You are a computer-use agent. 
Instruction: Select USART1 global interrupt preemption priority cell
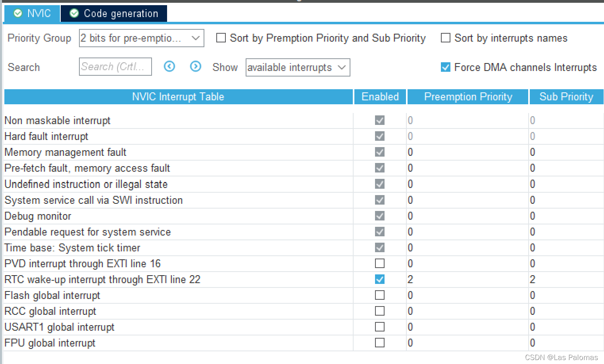tap(467, 327)
